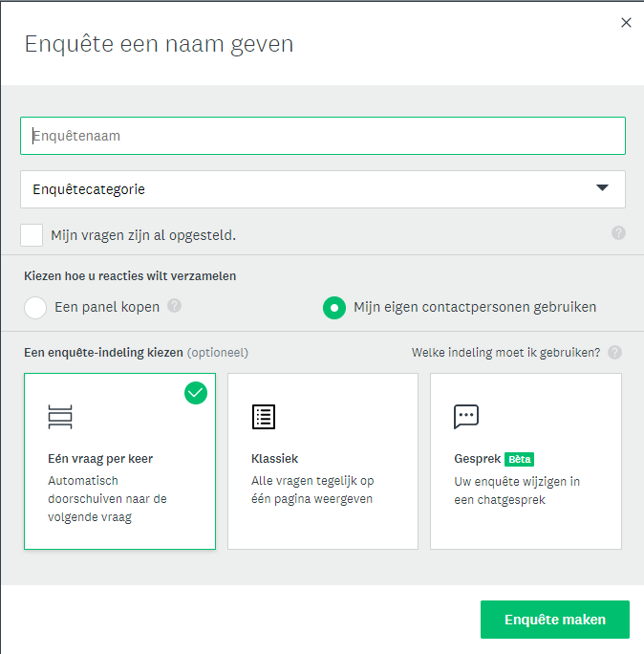The image size is (644, 654).
Task: Click the 'Eén vraag per keer' layout icon
Action: 60,417
